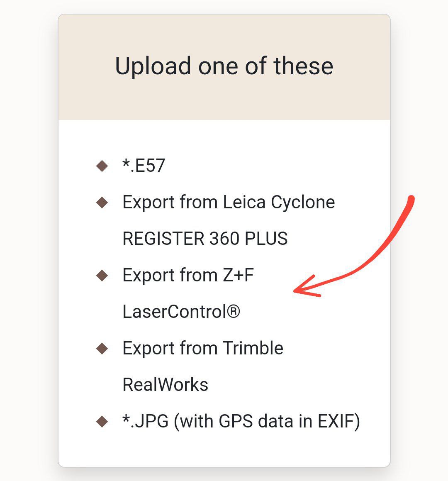Select the "Export from Z+F" text
The width and height of the screenshot is (448, 481).
pos(188,276)
